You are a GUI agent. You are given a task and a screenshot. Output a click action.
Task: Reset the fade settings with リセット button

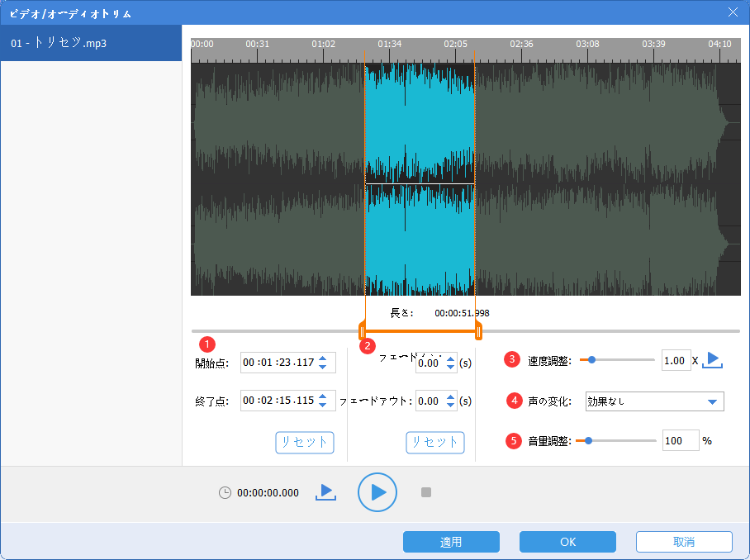(x=435, y=443)
